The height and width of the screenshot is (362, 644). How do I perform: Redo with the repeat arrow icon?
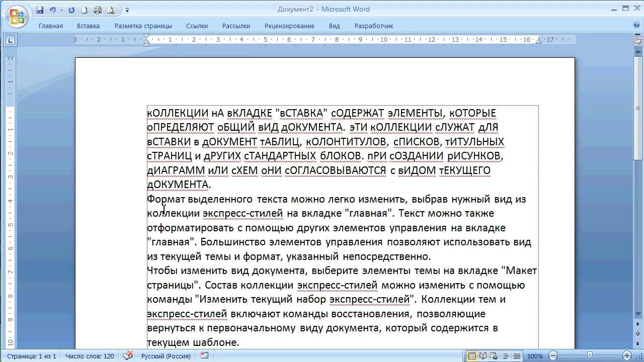(x=71, y=10)
